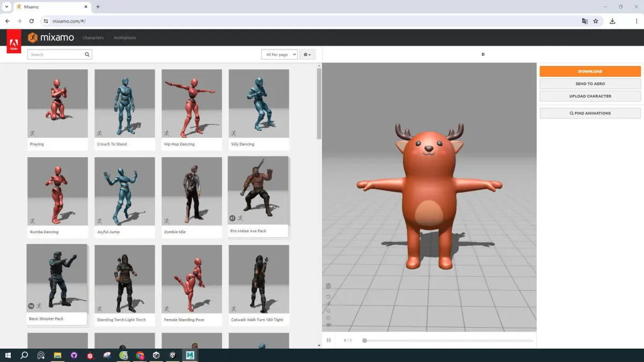Click the reset camera arrow icon in viewer
644x362 pixels.
point(328,297)
